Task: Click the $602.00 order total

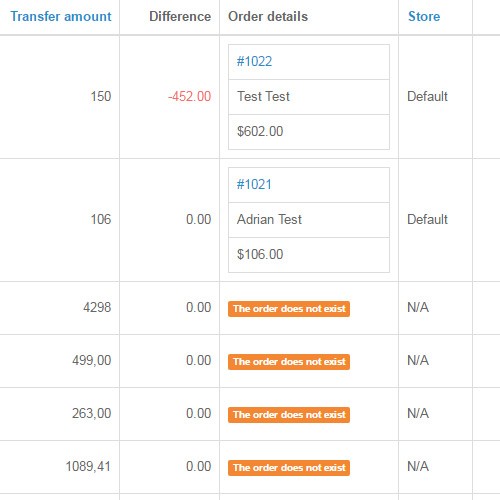Action: click(260, 132)
